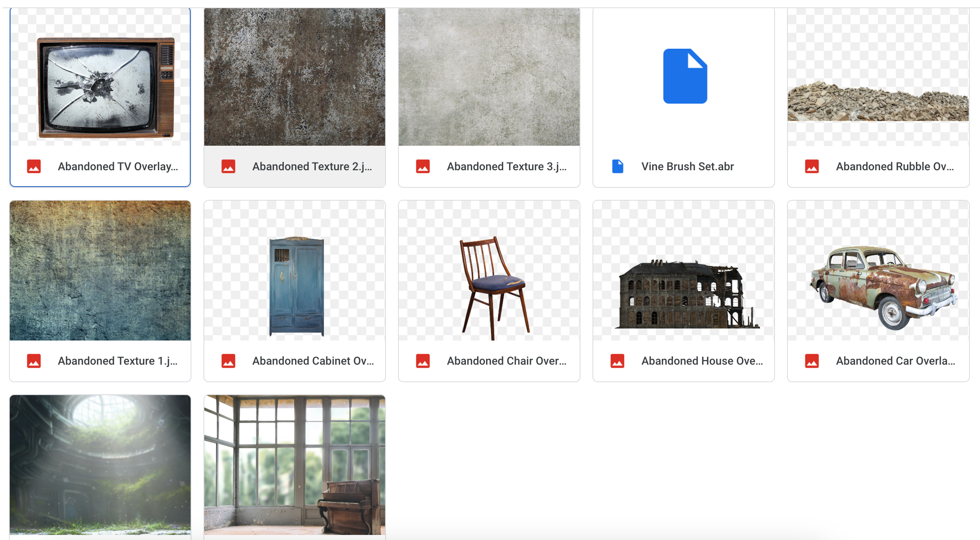Click the 'Abandoned Texture 2.j...' file name
Viewport: 980px width, 540px height.
coord(312,166)
